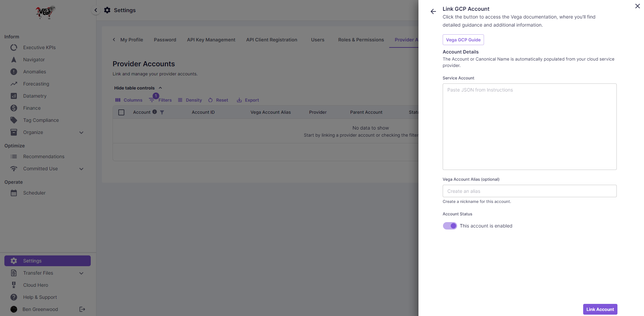Click the Account column filter funnel icon
The image size is (644, 316).
point(162,112)
